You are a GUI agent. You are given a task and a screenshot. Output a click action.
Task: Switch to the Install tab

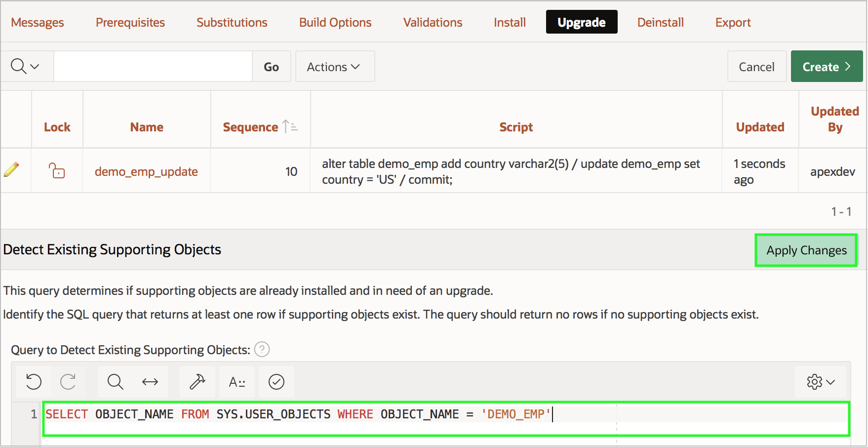[510, 22]
